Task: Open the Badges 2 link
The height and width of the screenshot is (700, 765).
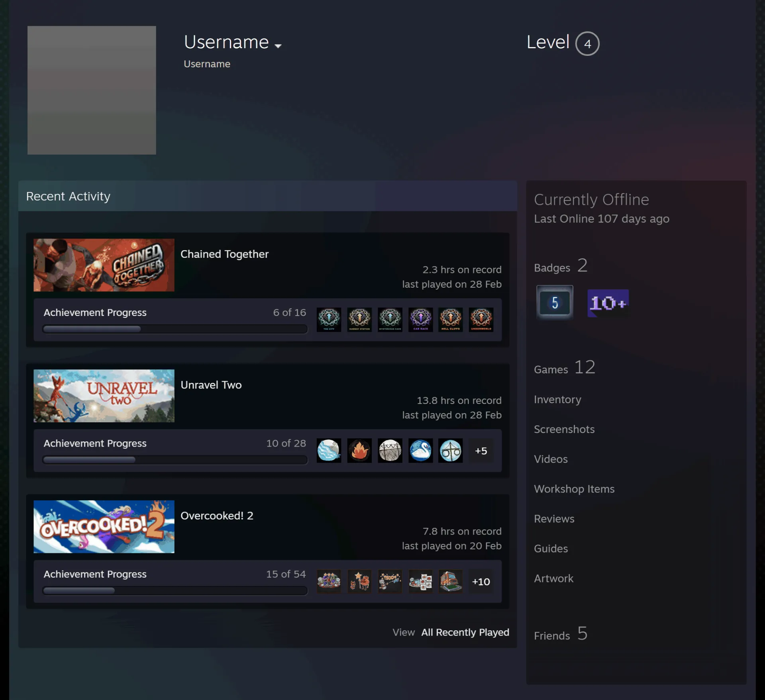Action: point(561,266)
